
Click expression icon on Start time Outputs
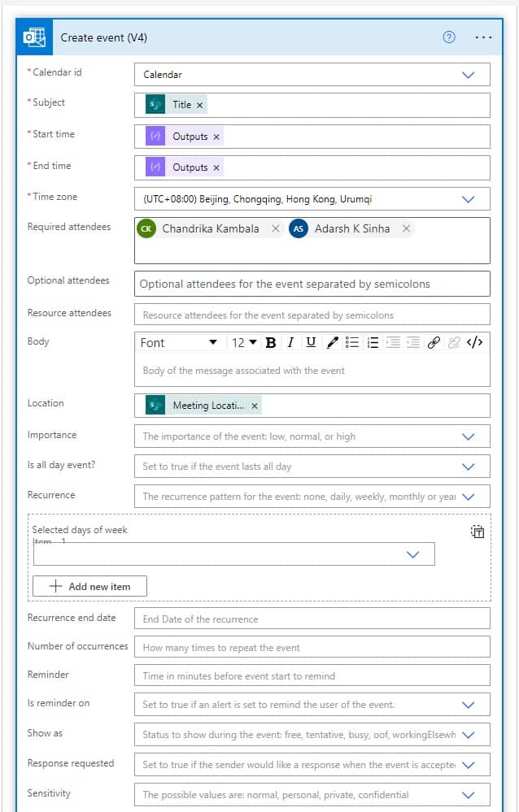[x=155, y=137]
